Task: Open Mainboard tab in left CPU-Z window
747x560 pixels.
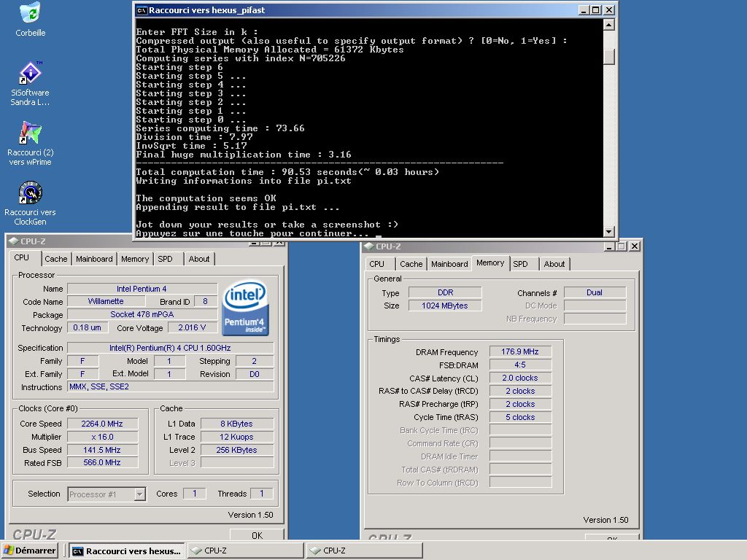Action: [94, 259]
